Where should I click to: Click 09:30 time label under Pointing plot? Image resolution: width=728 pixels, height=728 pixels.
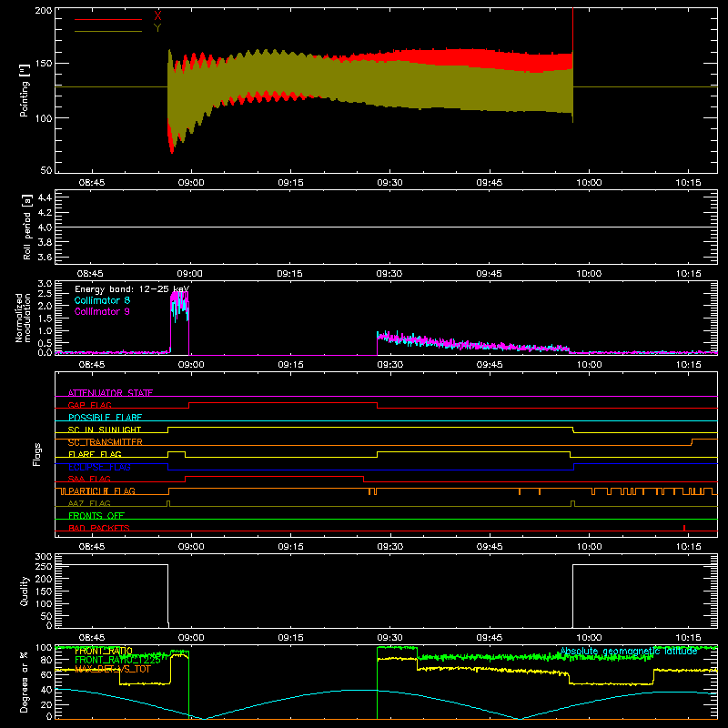(x=390, y=183)
